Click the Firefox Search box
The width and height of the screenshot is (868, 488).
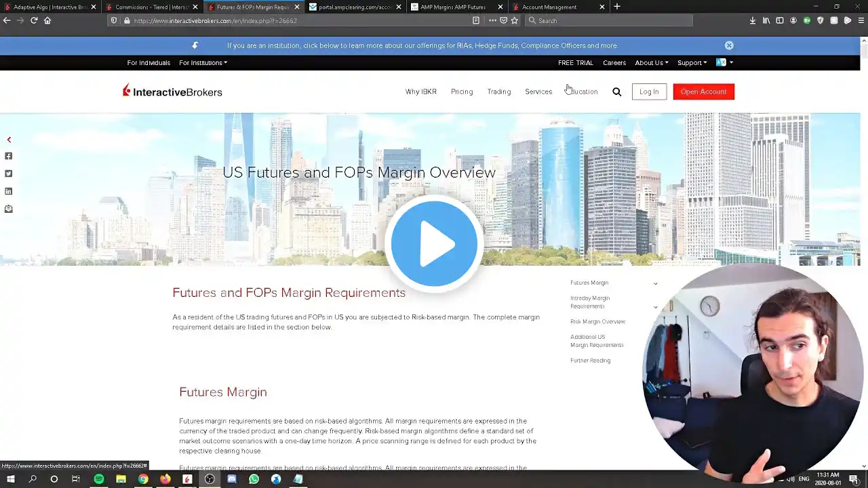[608, 20]
